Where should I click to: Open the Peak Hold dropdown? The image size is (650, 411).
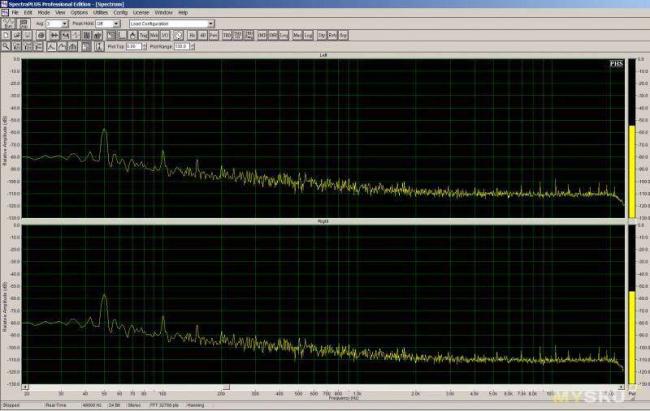[x=116, y=24]
